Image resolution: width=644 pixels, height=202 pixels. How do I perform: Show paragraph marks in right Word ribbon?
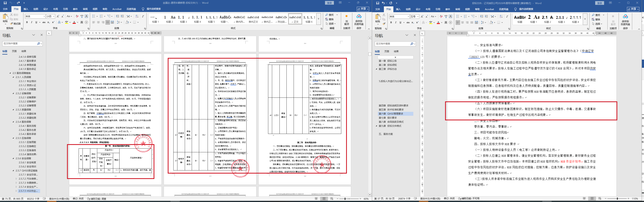tap(507, 16)
